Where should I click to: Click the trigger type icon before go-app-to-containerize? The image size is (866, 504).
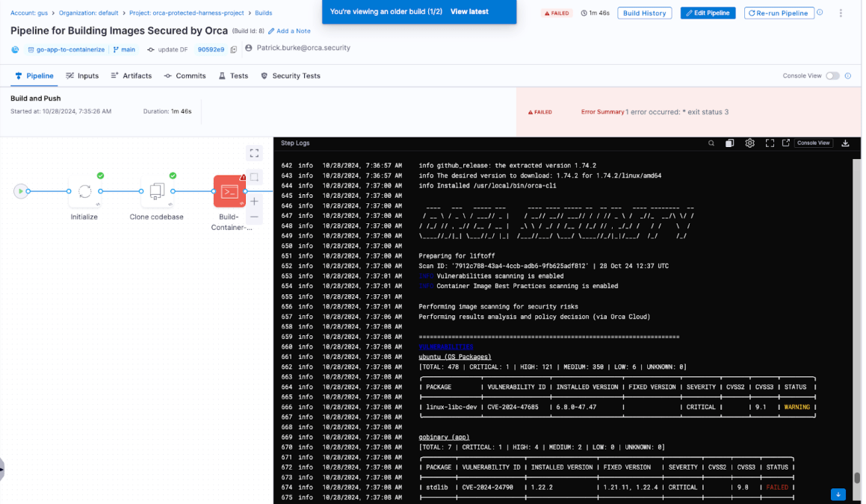click(x=15, y=50)
